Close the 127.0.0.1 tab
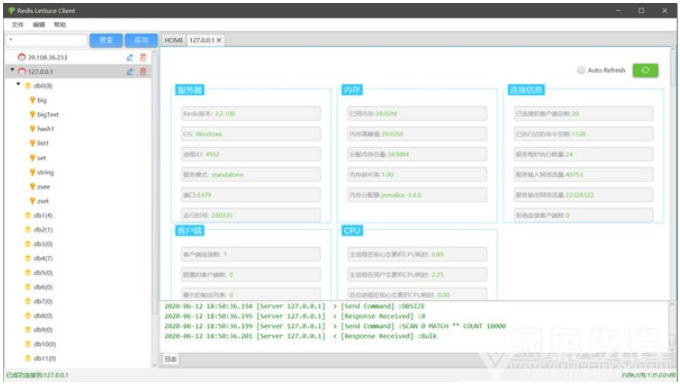Screen dimensions: 680x387 [219, 40]
